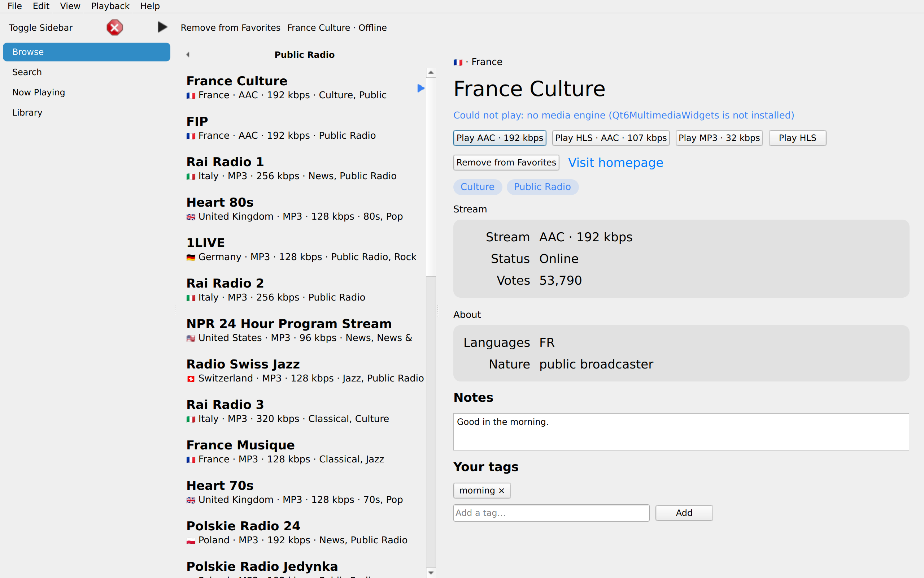Select the Polskie Radio Jedynka station
The image size is (924, 578).
(305, 566)
